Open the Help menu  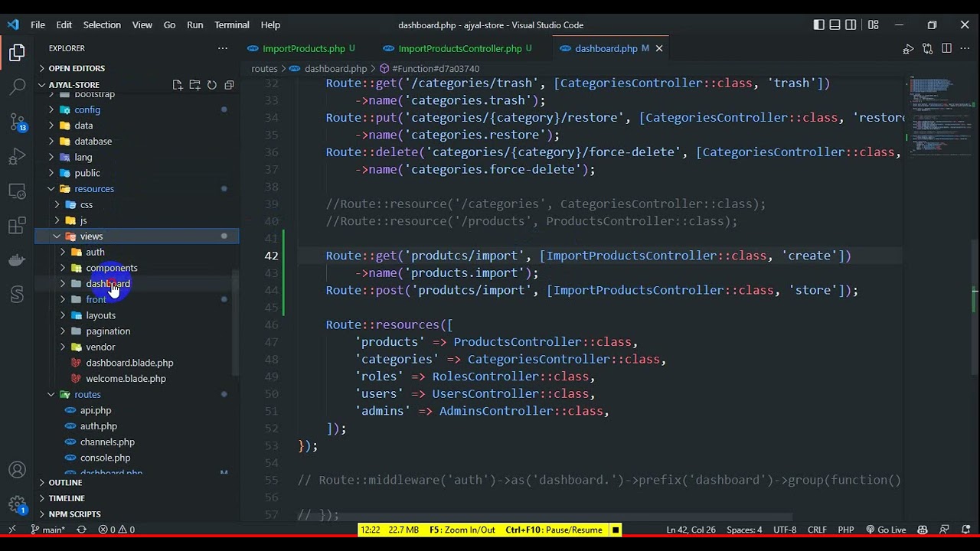(270, 24)
